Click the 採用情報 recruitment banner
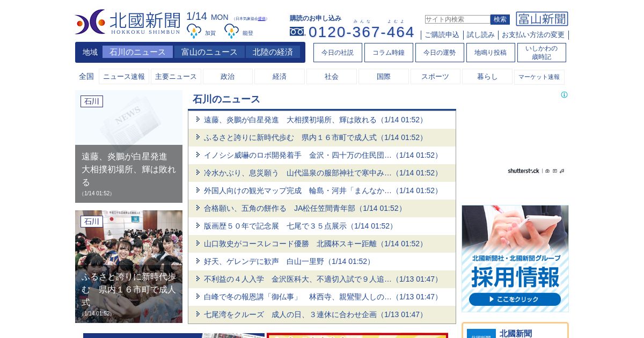The height and width of the screenshot is (338, 644). (x=515, y=259)
